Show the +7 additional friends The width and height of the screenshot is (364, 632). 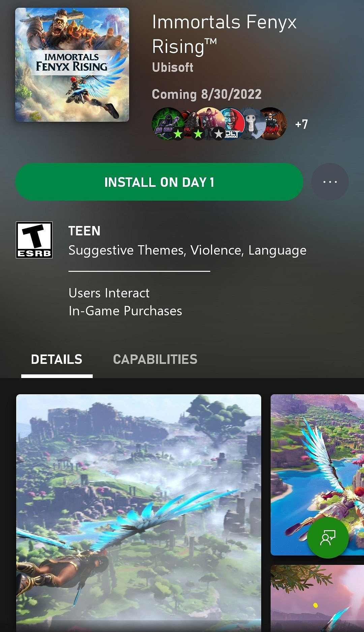click(301, 124)
